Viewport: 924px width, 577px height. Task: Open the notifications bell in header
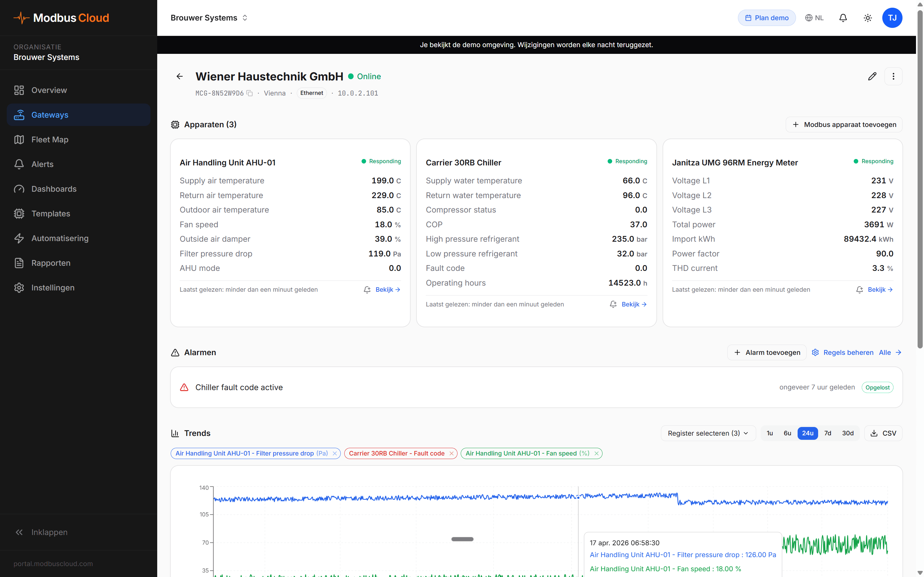[x=843, y=18]
